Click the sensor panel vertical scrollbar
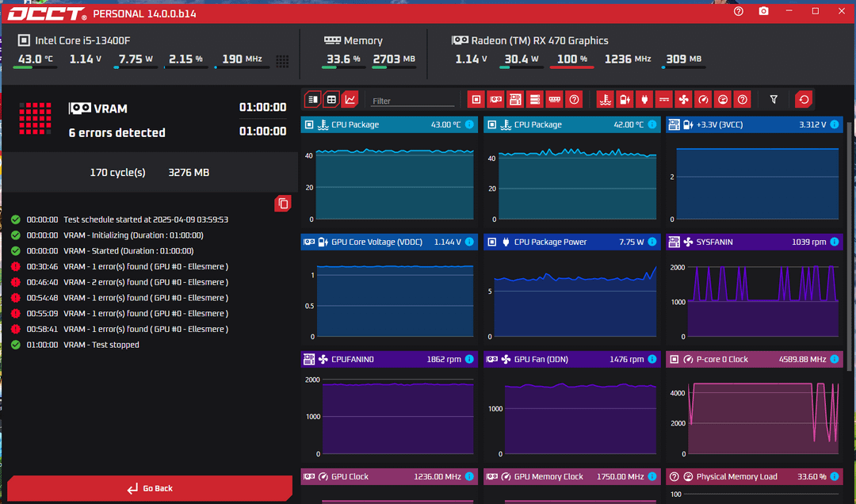The width and height of the screenshot is (856, 504). [x=850, y=246]
